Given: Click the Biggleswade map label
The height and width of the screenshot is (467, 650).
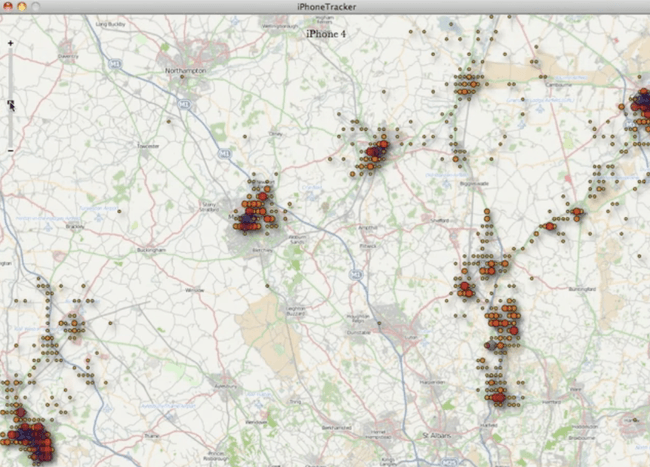Looking at the screenshot, I should [474, 183].
